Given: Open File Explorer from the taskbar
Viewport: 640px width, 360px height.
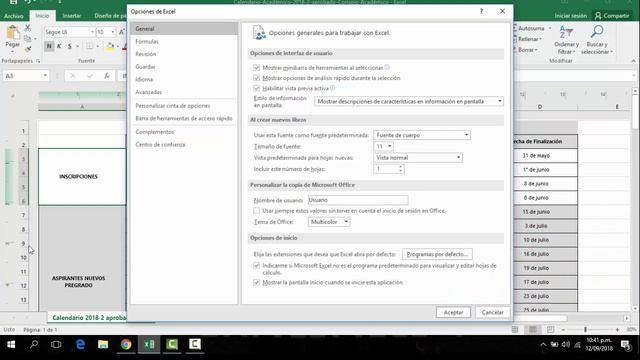Looking at the screenshot, I should coord(103,345).
